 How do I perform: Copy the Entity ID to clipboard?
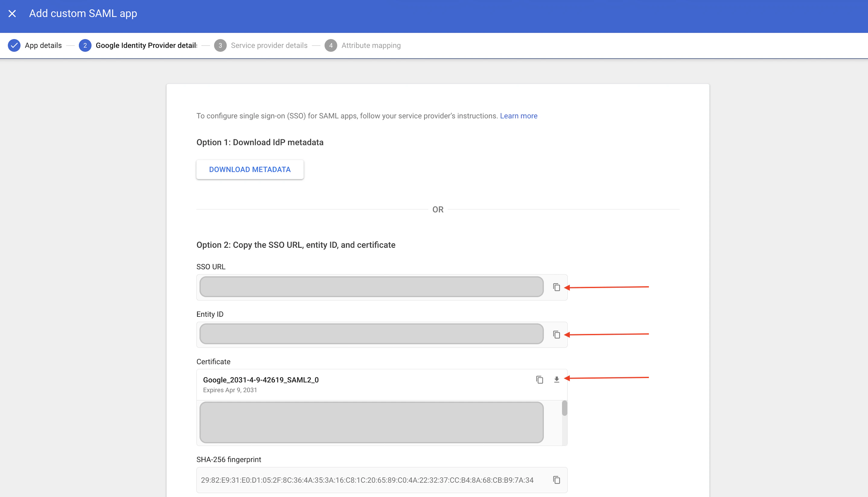click(557, 335)
